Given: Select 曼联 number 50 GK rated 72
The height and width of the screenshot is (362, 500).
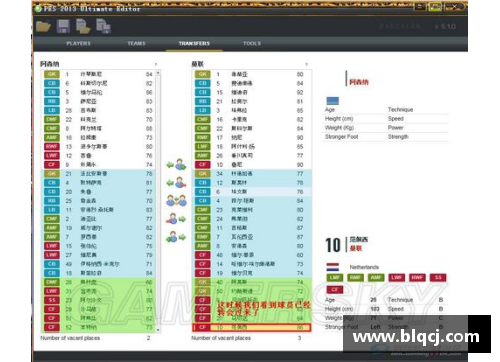Looking at the screenshot, I should pyautogui.click(x=252, y=291).
